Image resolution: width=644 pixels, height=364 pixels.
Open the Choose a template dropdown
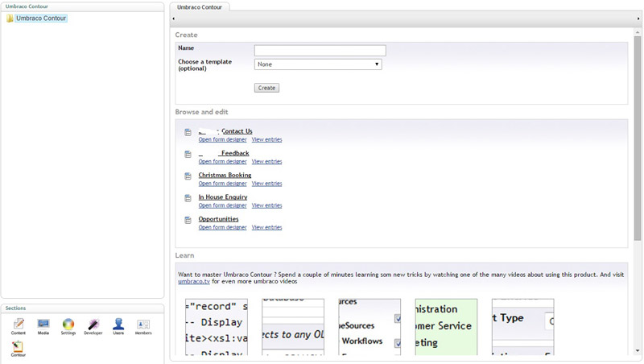click(x=318, y=64)
